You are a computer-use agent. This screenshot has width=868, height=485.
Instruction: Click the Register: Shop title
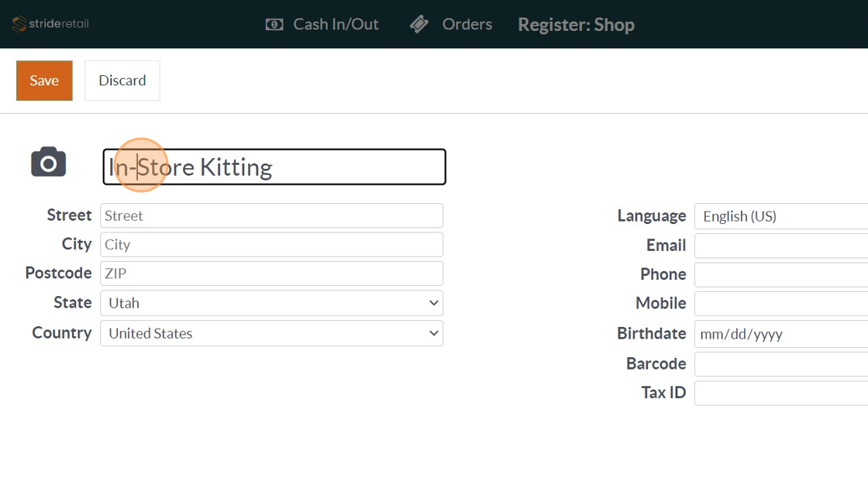click(577, 24)
